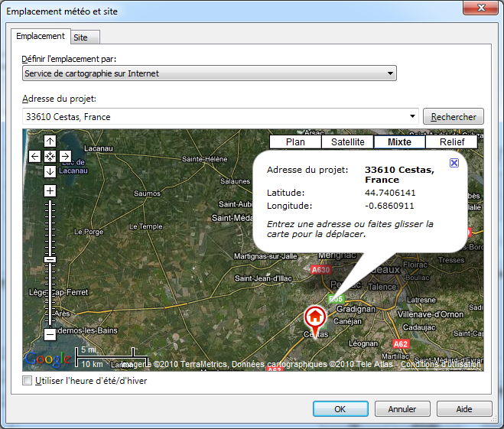Screen dimensions: 504x429
Task: Click the map zoom slider handle
Action: (50, 259)
